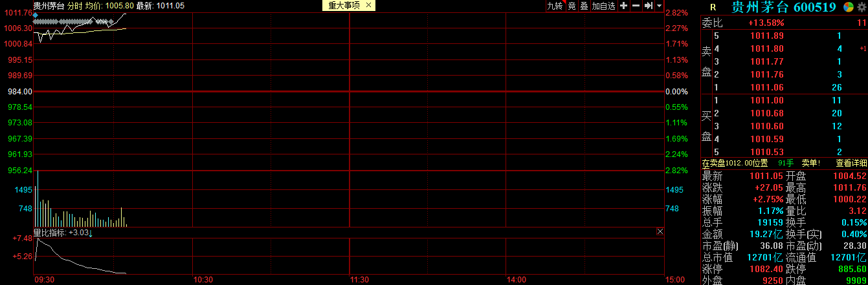Click the 贵州茅台 600519 title
The image size is (868, 285).
[x=785, y=8]
